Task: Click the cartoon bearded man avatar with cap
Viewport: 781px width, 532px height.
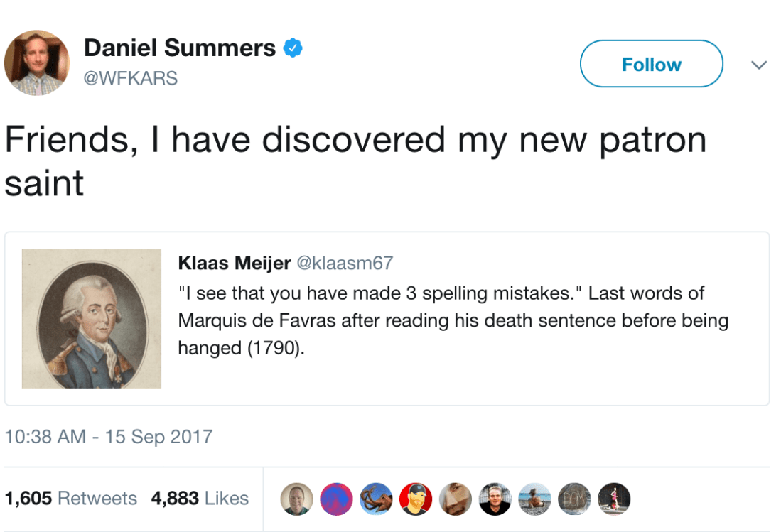Action: click(414, 499)
